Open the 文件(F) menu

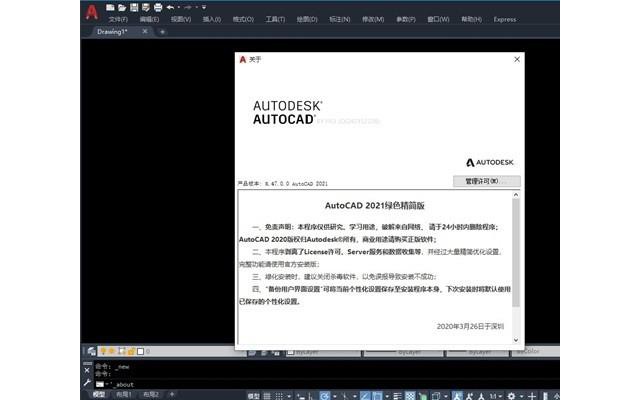(x=118, y=19)
